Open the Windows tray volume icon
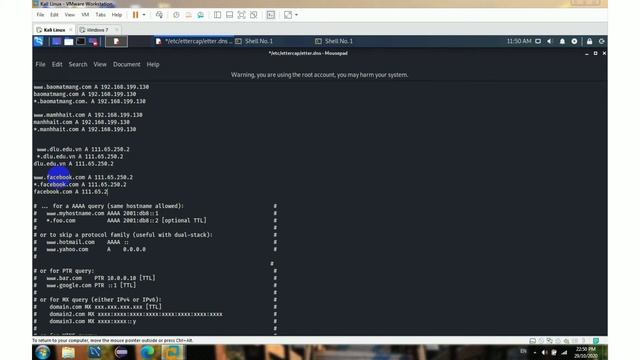 pyautogui.click(x=544, y=352)
